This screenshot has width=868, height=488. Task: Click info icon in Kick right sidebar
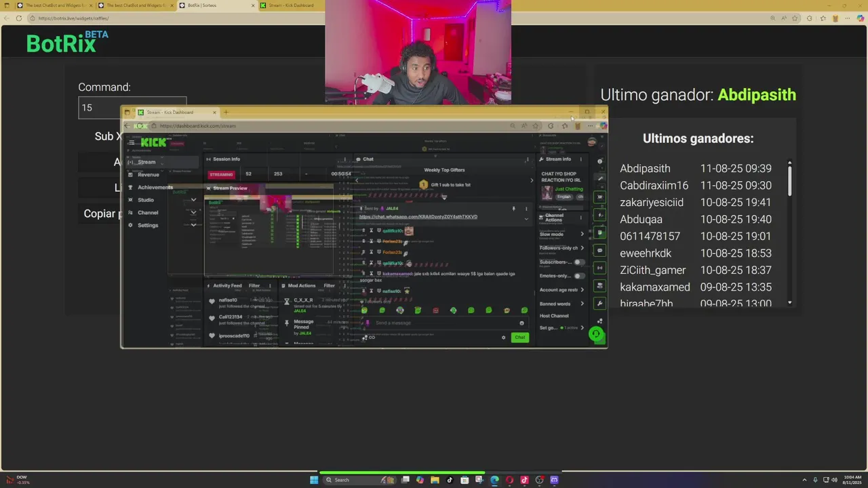[x=599, y=161]
